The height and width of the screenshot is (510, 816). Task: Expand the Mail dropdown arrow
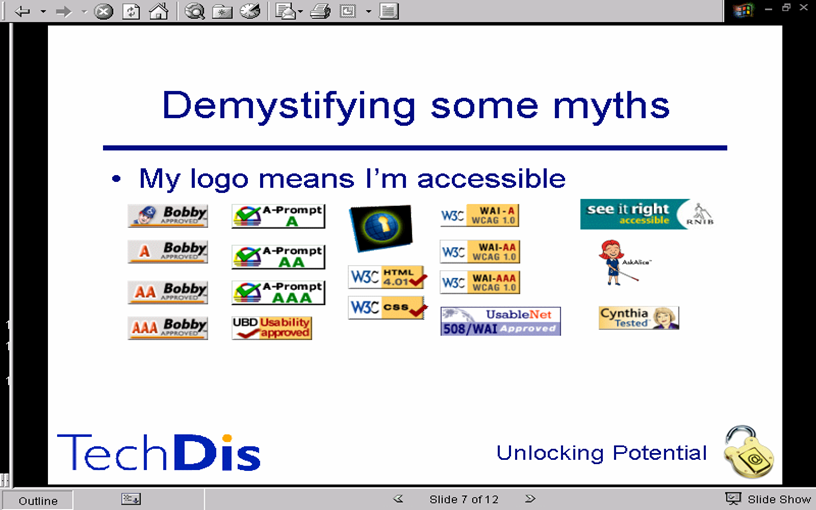[300, 11]
